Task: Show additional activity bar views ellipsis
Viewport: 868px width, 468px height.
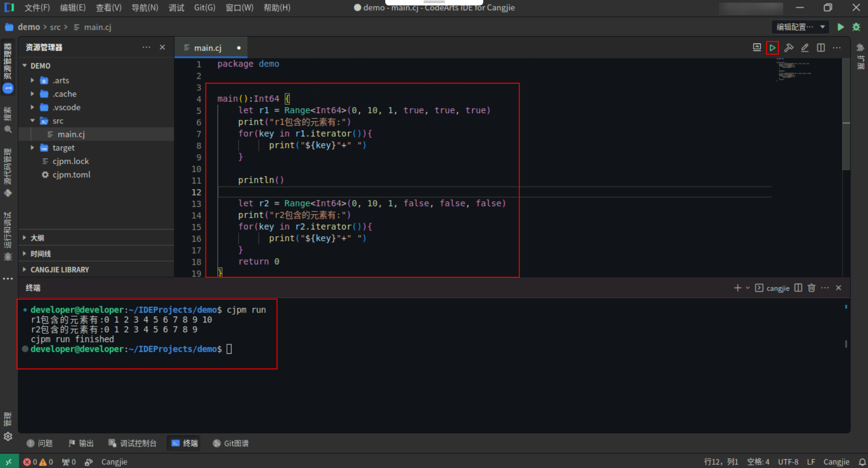Action: click(8, 279)
